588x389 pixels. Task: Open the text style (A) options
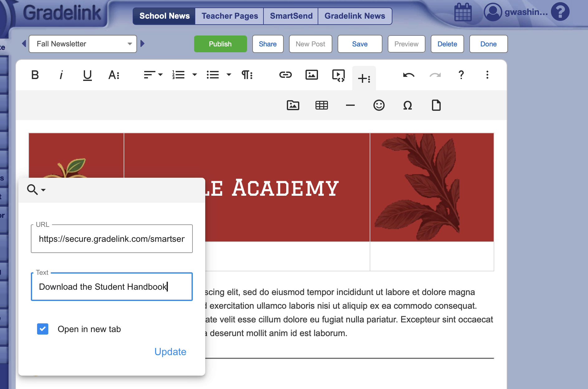(x=114, y=75)
